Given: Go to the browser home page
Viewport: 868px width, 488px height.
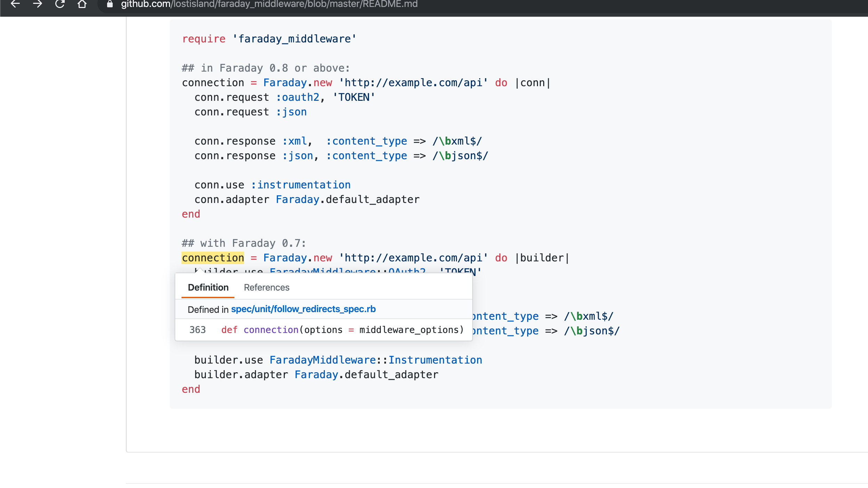Looking at the screenshot, I should click(x=82, y=4).
